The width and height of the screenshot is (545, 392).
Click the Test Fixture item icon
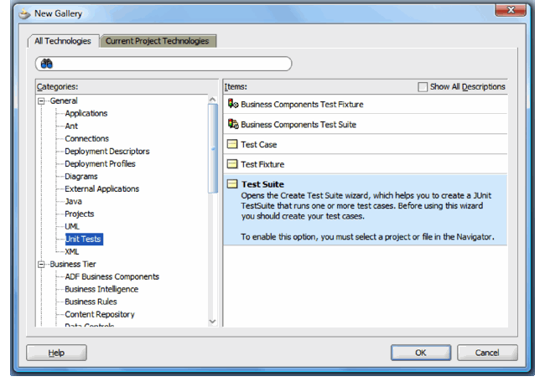pyautogui.click(x=232, y=164)
